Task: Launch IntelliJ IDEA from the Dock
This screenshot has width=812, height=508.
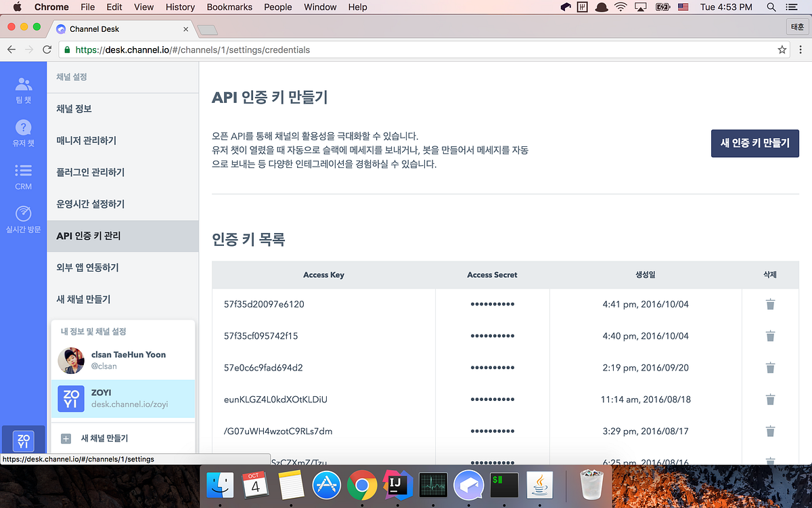Action: tap(398, 486)
